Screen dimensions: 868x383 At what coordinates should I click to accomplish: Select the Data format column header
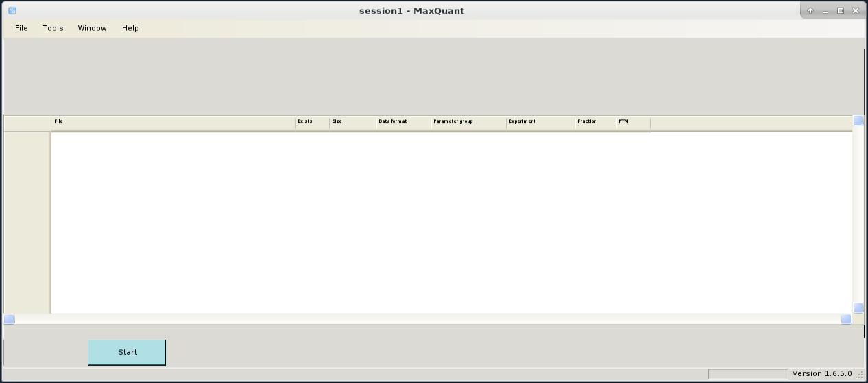[403, 122]
